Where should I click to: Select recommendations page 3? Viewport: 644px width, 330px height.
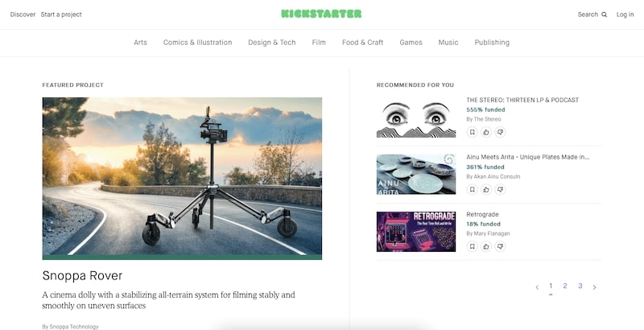[x=580, y=286]
